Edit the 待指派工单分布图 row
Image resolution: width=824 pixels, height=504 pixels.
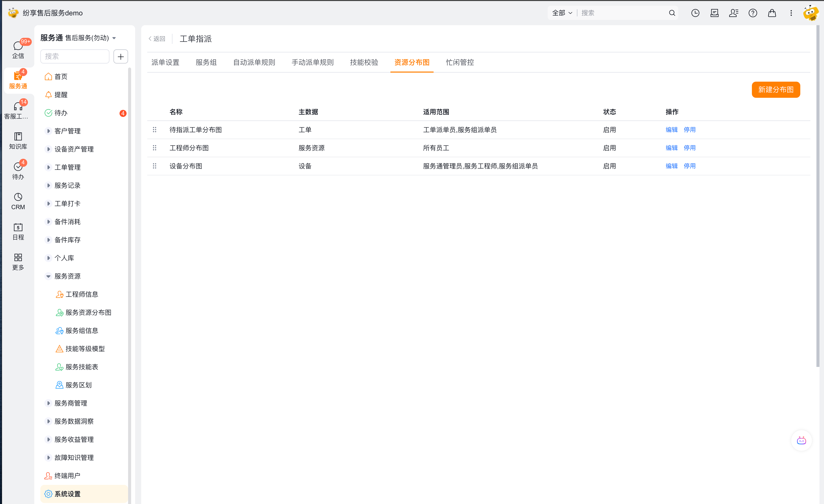pyautogui.click(x=671, y=130)
